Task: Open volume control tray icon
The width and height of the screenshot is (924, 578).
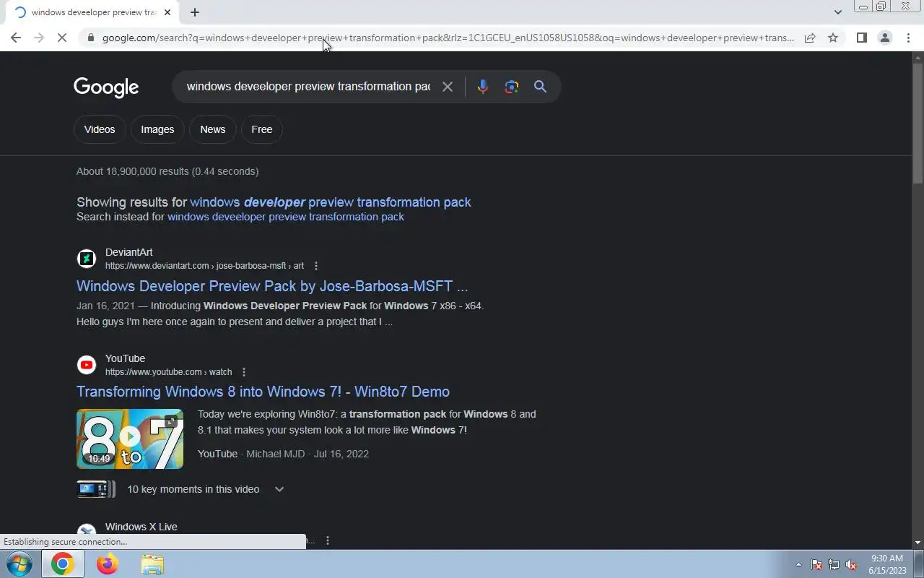Action: coord(852,564)
